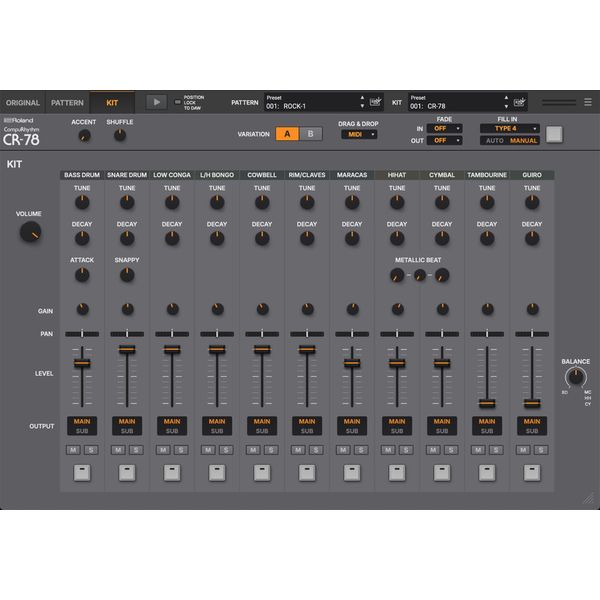The height and width of the screenshot is (600, 600).
Task: Set Bass Drum output to SUB
Action: [82, 431]
